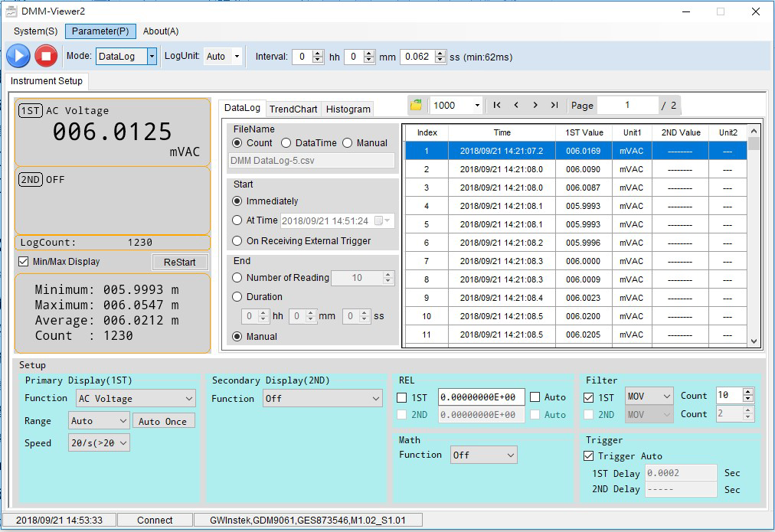
Task: Click the blue Play start logging button
Action: point(18,56)
